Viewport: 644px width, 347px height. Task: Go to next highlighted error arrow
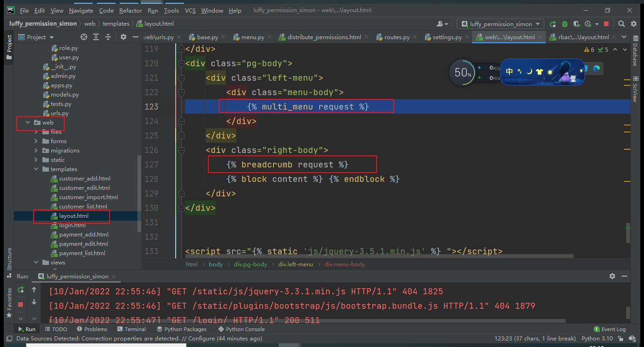(x=624, y=49)
